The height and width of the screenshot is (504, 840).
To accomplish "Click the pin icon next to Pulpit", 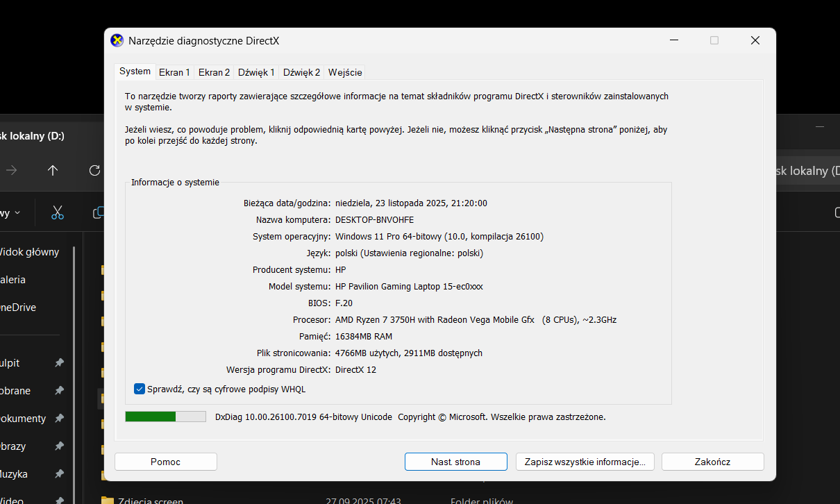I will pos(59,363).
